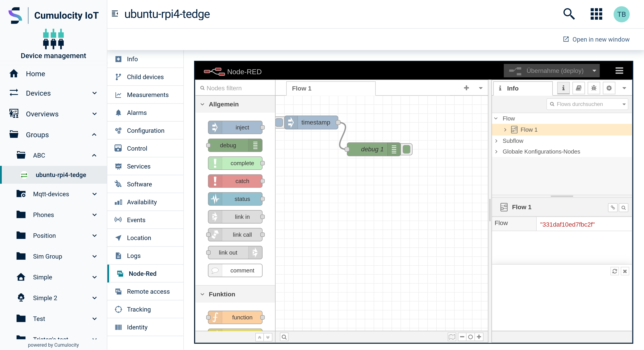Collapse all palette categories arrow

click(x=259, y=337)
